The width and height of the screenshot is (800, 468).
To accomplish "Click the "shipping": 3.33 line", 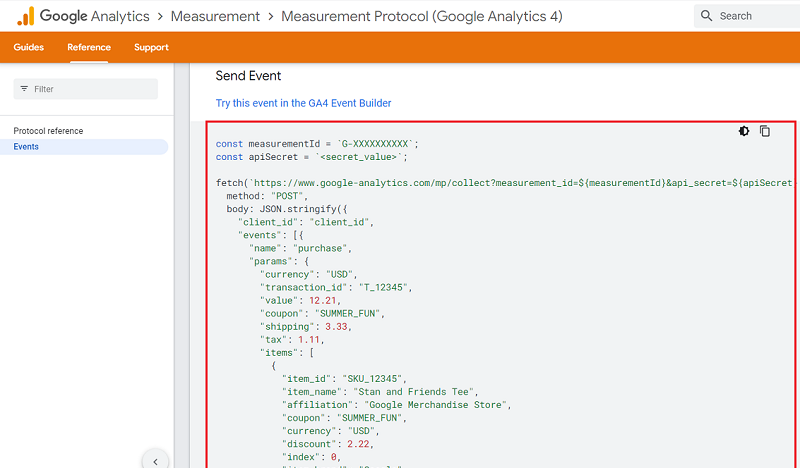I will tap(306, 327).
